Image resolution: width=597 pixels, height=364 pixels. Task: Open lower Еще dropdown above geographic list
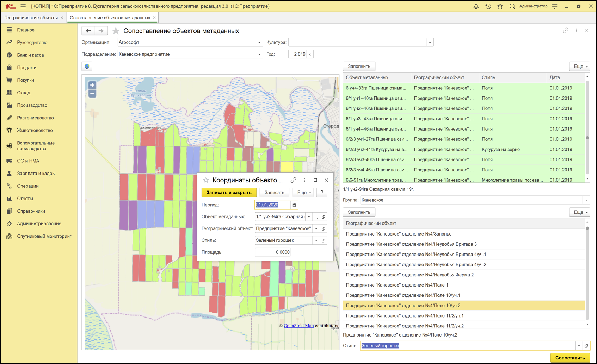click(x=580, y=212)
